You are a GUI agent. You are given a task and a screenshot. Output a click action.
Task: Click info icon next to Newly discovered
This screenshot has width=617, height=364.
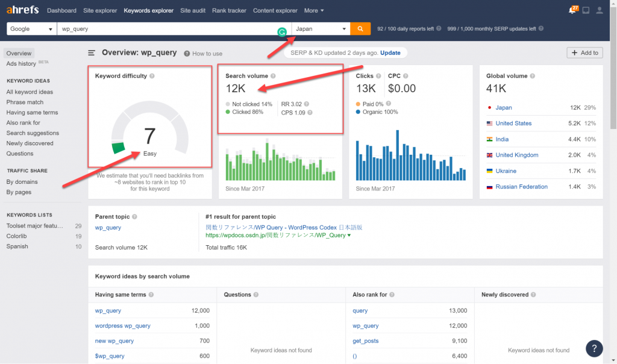click(533, 295)
